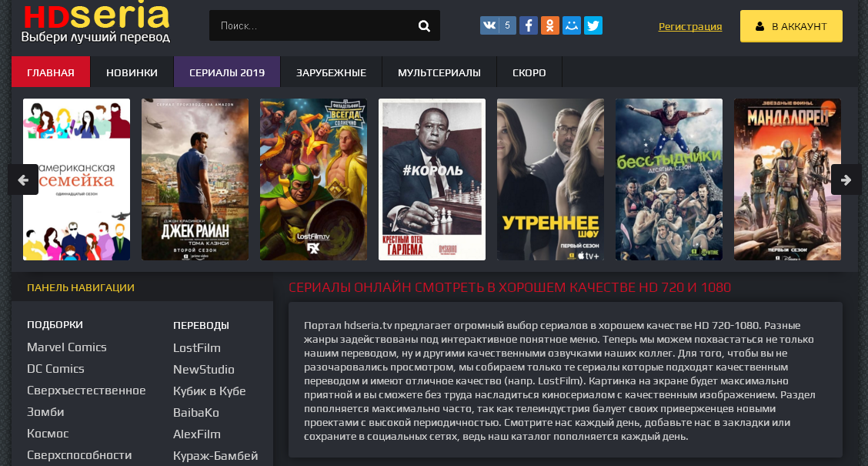Click the VK share counter 5
Viewport: 868px width, 466px height.
pyautogui.click(x=508, y=25)
